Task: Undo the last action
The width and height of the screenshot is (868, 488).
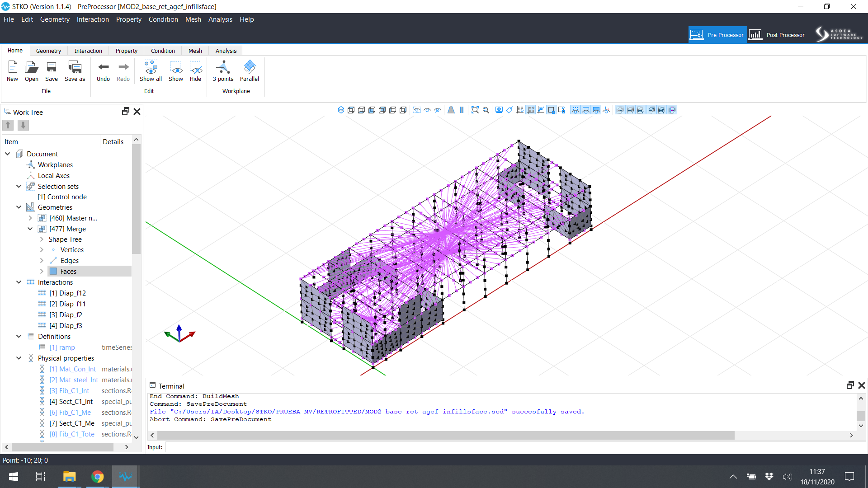Action: pos(103,71)
